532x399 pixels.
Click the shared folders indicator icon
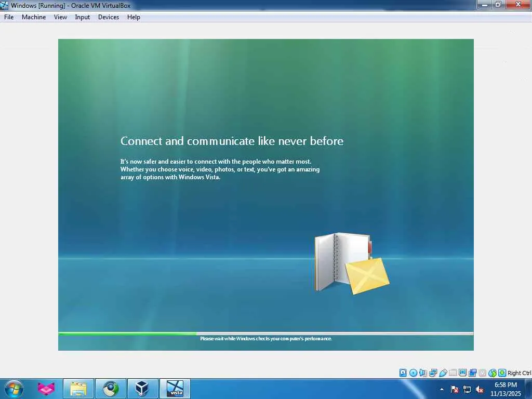pyautogui.click(x=453, y=373)
